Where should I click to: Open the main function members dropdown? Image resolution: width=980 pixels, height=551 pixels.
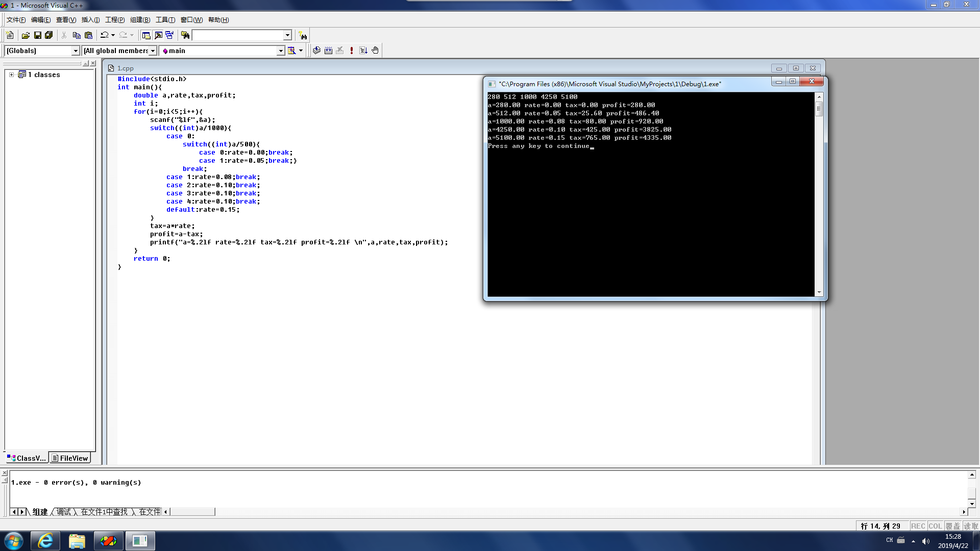(280, 51)
